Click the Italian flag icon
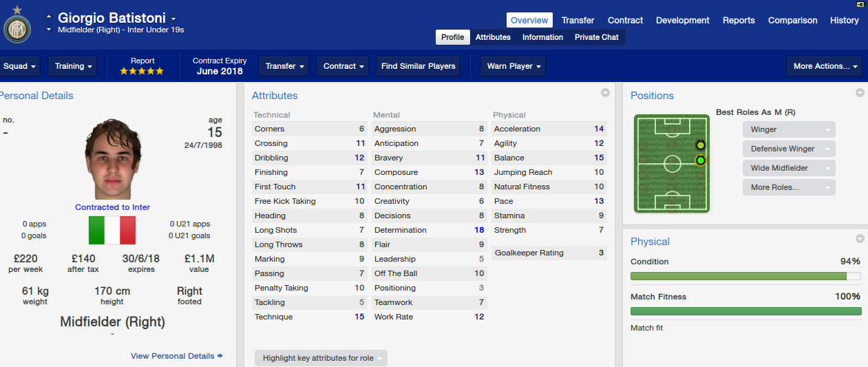Viewport: 868px width, 367px height. coord(112,231)
